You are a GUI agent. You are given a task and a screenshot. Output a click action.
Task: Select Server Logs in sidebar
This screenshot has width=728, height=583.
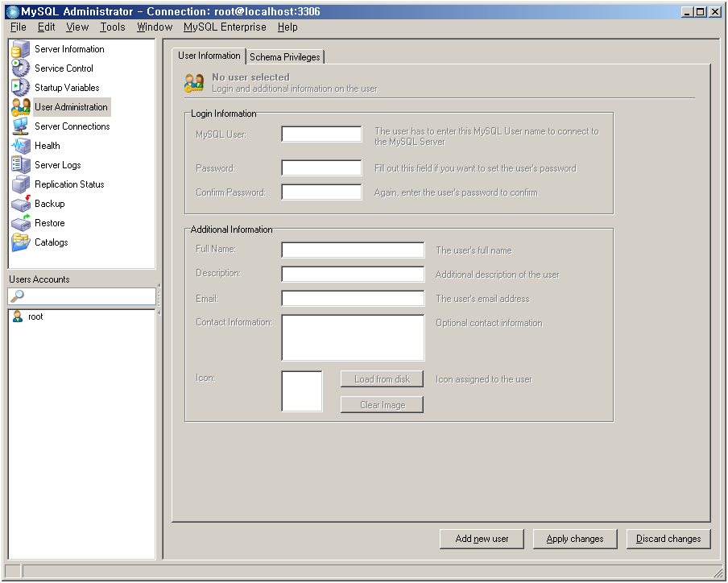pyautogui.click(x=57, y=165)
